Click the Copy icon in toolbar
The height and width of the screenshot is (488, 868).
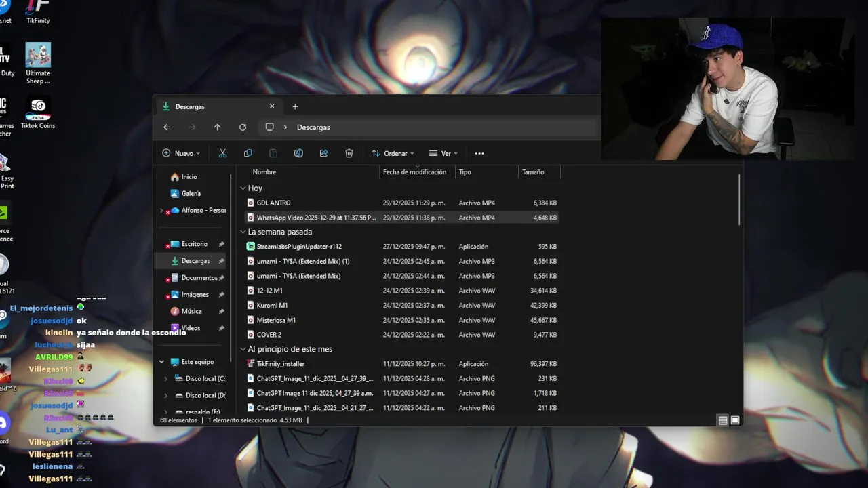(x=248, y=153)
